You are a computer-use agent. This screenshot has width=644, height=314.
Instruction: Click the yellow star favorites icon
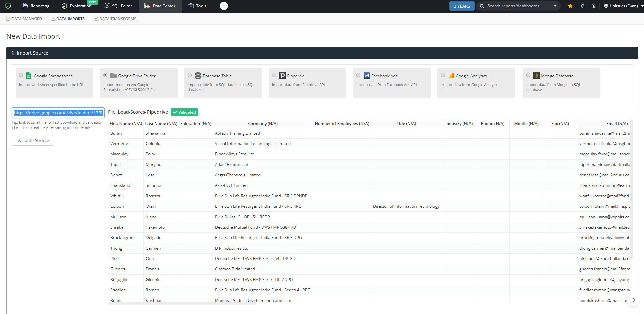(x=570, y=6)
